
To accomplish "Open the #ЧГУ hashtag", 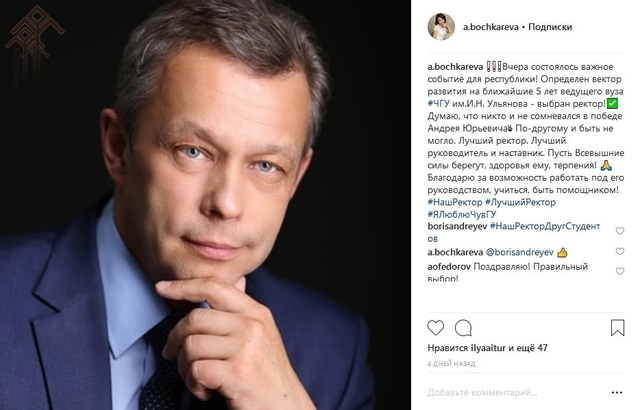I will pos(439,104).
